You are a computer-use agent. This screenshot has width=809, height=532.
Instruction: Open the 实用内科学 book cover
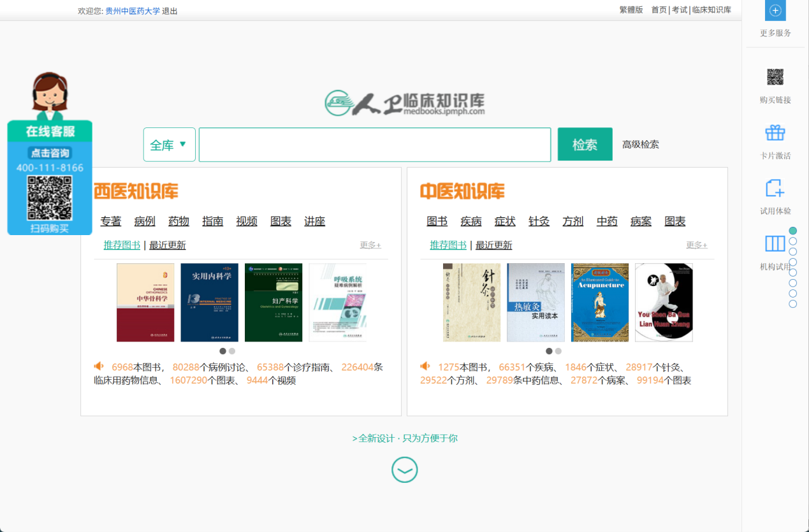tap(209, 303)
